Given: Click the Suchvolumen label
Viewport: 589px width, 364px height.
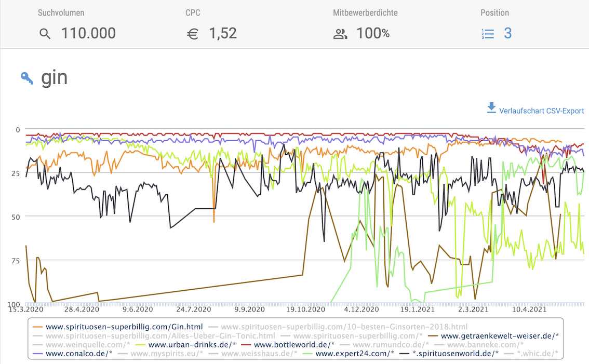Looking at the screenshot, I should [x=61, y=13].
